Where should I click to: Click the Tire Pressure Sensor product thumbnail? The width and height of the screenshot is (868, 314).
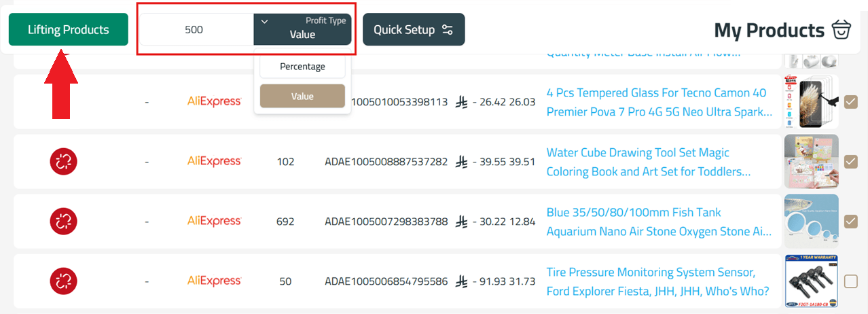pyautogui.click(x=811, y=281)
